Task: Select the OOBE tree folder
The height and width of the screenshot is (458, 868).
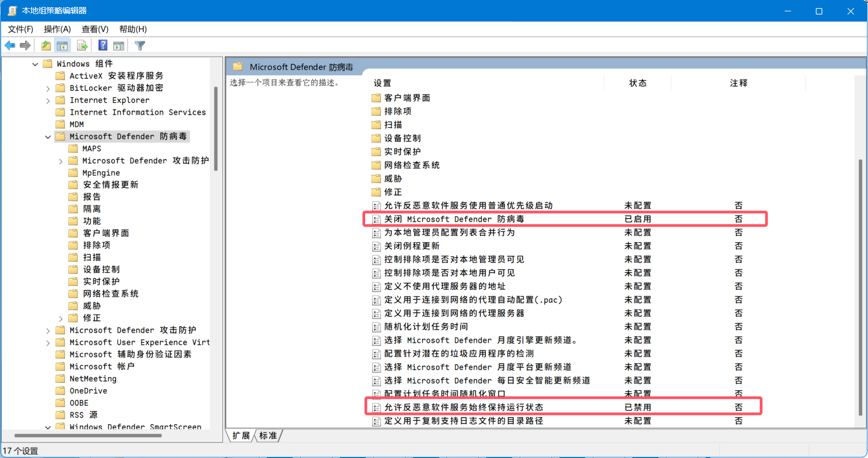Action: click(79, 403)
